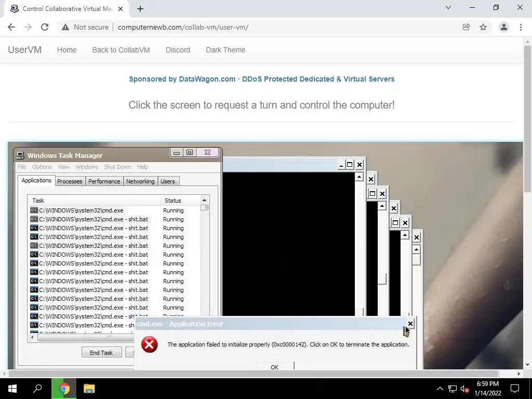Open the Chrome profile avatar

(x=504, y=27)
